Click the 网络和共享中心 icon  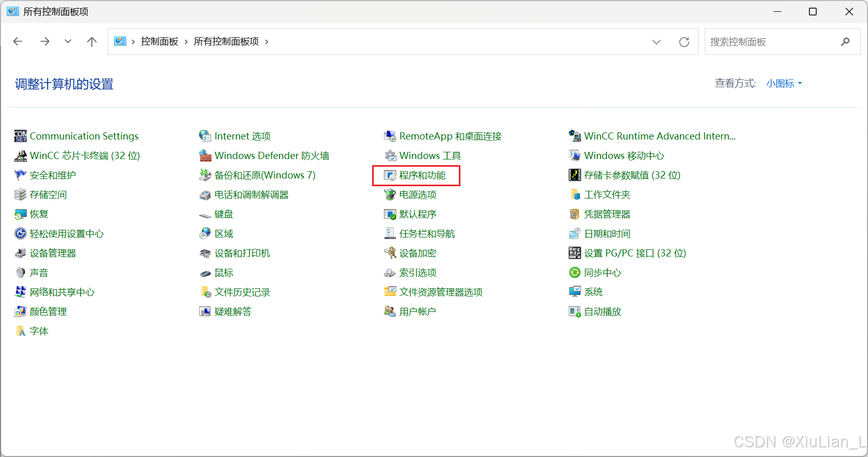(21, 292)
